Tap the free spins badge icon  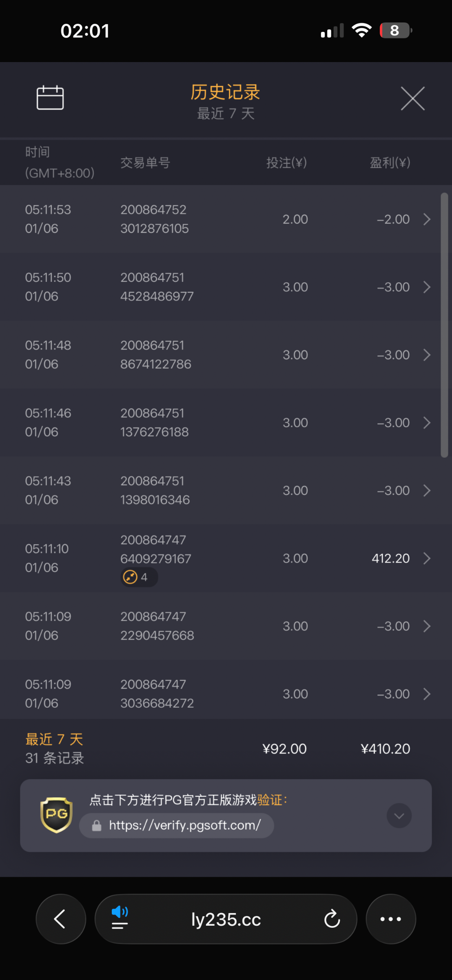click(130, 577)
